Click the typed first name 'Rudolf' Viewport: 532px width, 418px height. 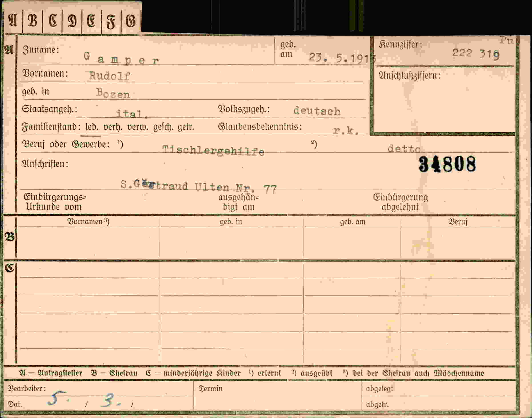109,76
